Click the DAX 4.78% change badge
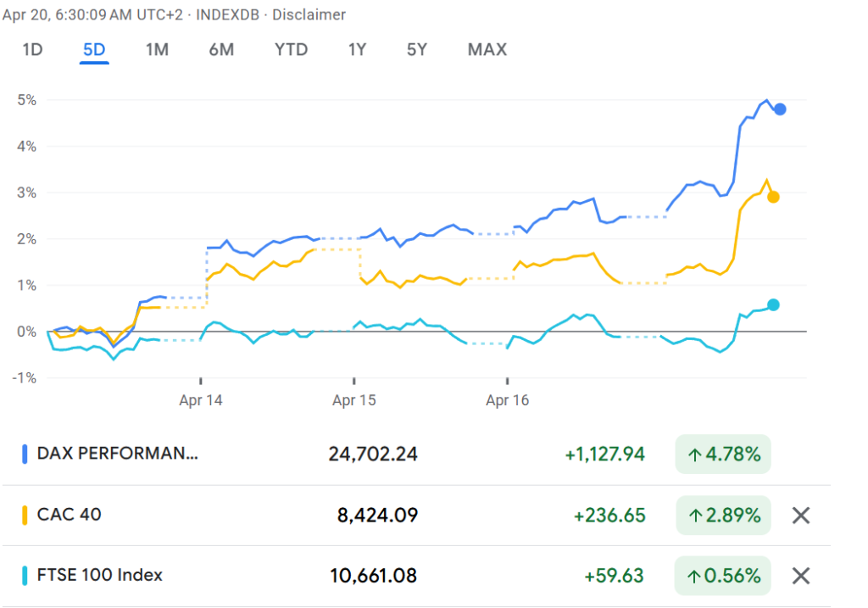Viewport: 868px width, 608px height. point(723,455)
